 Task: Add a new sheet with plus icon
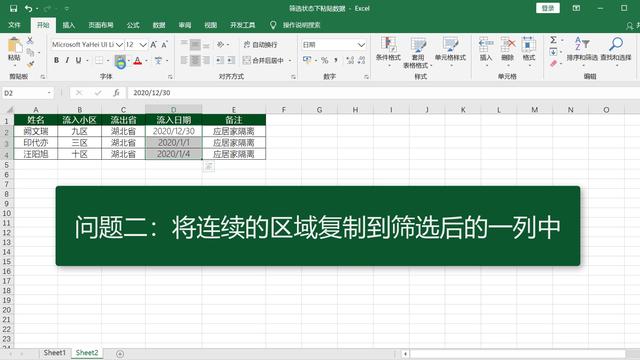(120, 354)
